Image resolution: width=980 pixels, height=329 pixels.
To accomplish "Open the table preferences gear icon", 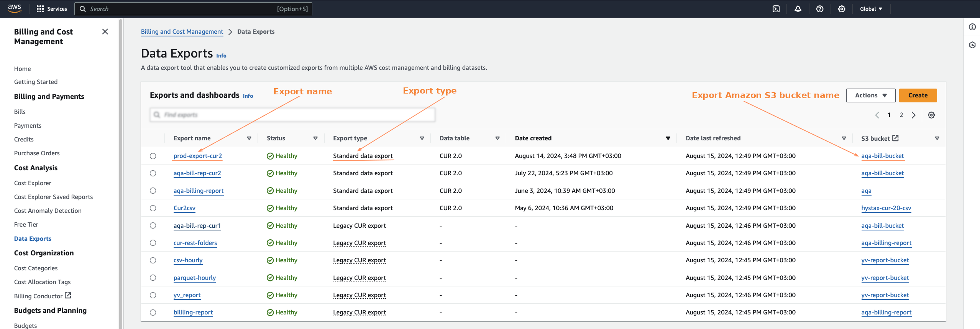I will pos(931,115).
